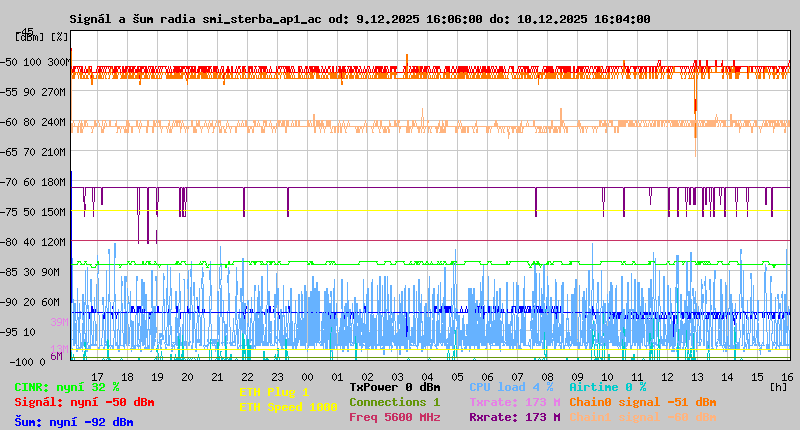Click the 'Freq 5600 MHz' legend entry
Viewport: 800px width, 430px height.
click(x=395, y=417)
